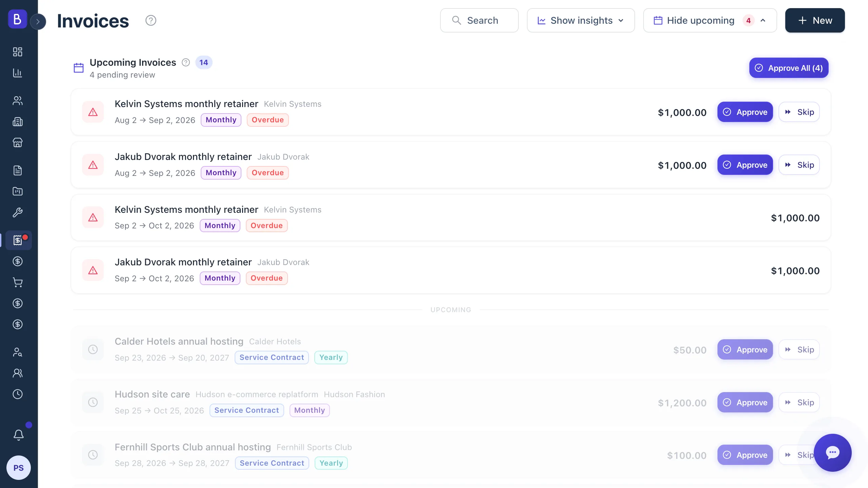Image resolution: width=868 pixels, height=488 pixels.
Task: Open the notifications bell icon
Action: click(x=18, y=435)
